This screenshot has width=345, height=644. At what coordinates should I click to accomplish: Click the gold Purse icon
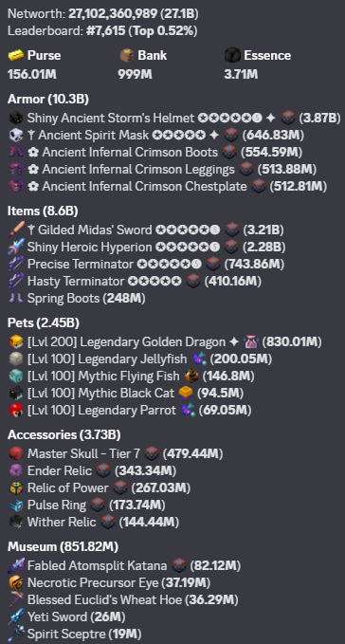pos(16,55)
